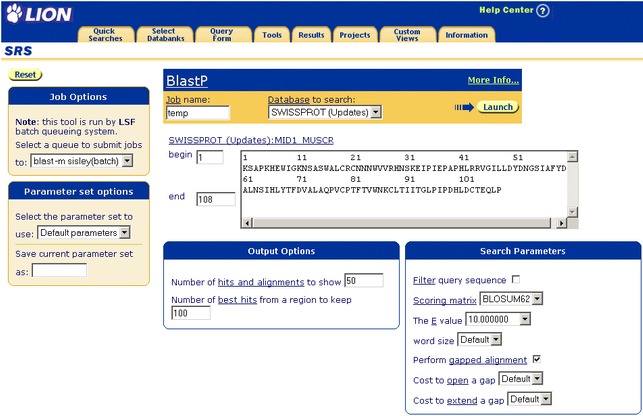Go to the Information tab

tap(467, 35)
